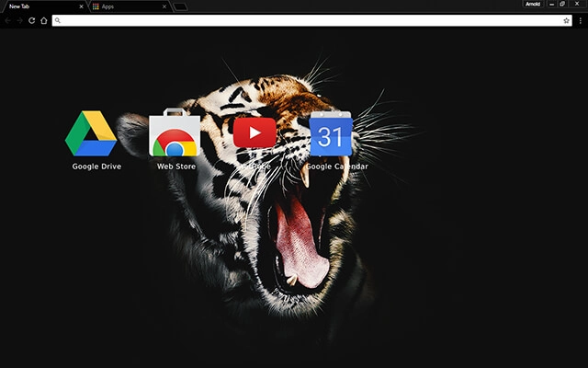
Task: Open the Arnold profile button
Action: pos(533,4)
